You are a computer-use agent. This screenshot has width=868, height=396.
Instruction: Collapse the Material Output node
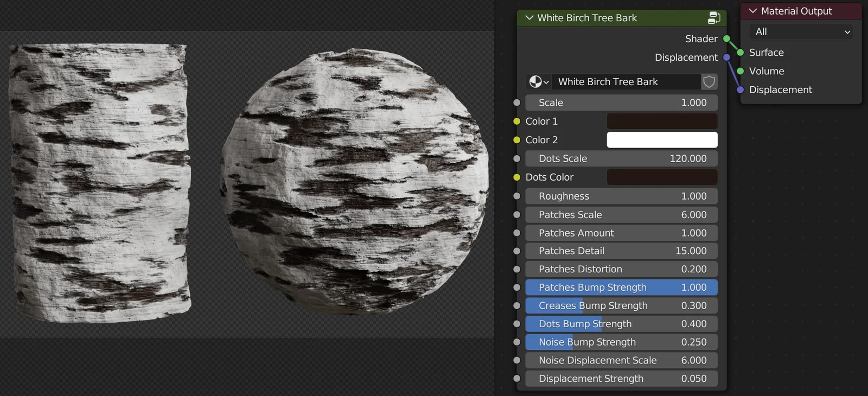(753, 11)
